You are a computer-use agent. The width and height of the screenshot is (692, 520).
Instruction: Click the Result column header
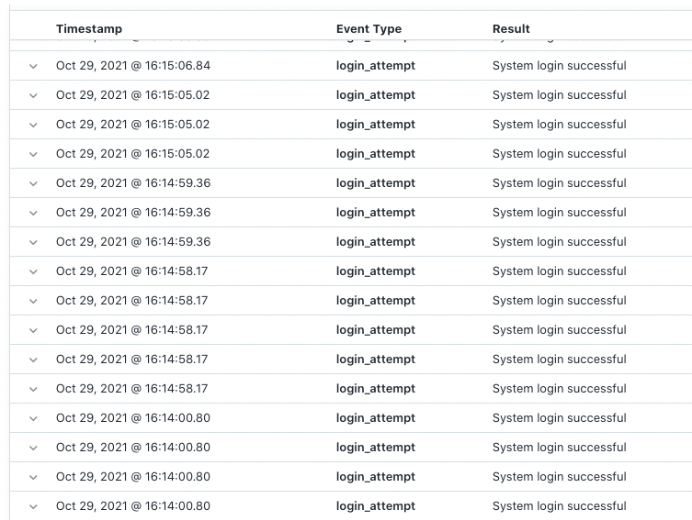(511, 29)
